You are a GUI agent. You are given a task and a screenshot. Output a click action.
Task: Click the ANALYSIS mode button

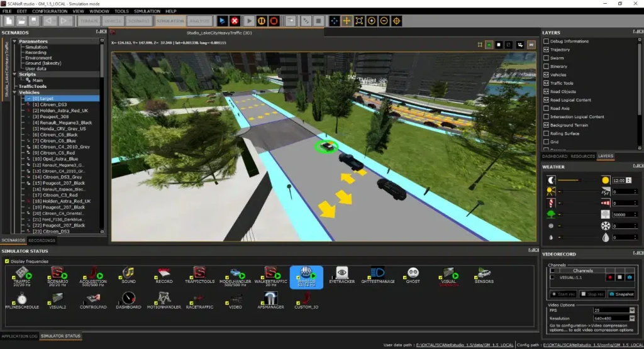[199, 21]
